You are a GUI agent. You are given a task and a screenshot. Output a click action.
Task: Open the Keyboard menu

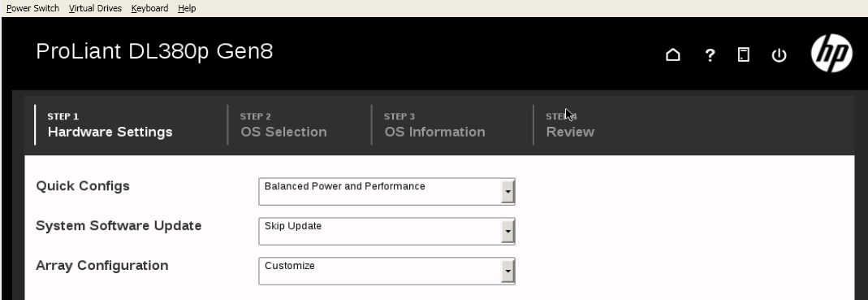[149, 8]
